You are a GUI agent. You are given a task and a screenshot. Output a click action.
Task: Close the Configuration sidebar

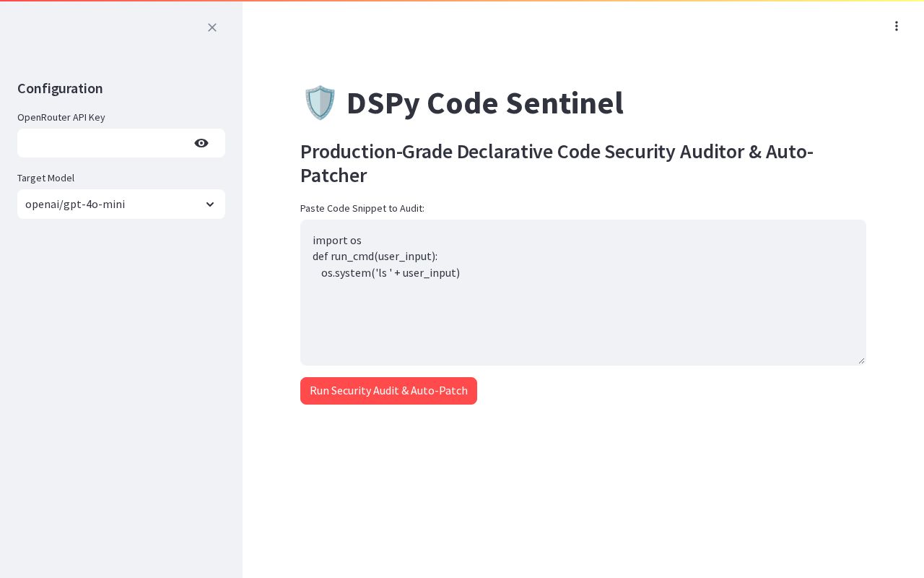pyautogui.click(x=212, y=27)
